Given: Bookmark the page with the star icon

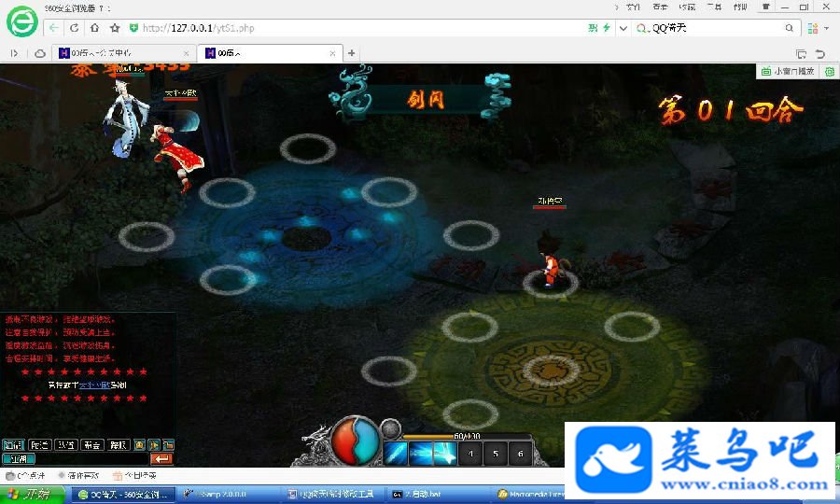Looking at the screenshot, I should 115,28.
